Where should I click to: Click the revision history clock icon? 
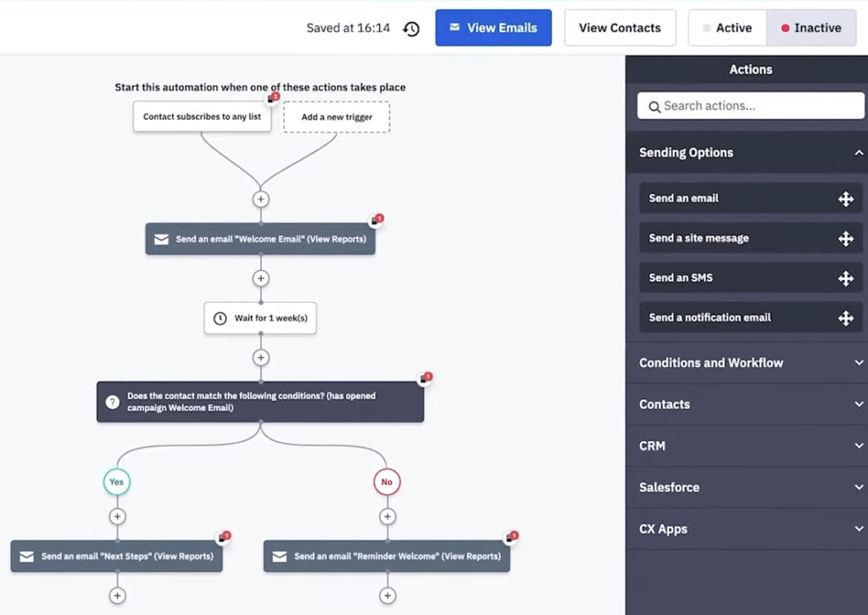(411, 29)
